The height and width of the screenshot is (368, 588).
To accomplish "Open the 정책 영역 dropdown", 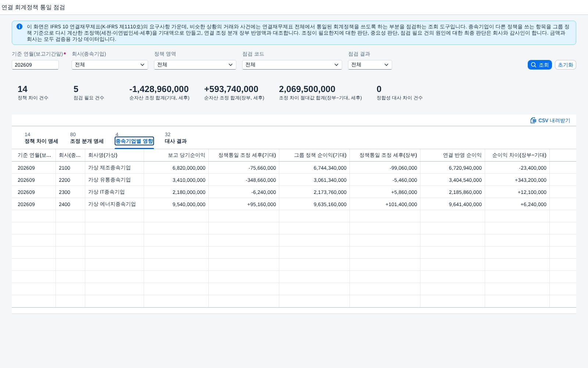I will 195,65.
